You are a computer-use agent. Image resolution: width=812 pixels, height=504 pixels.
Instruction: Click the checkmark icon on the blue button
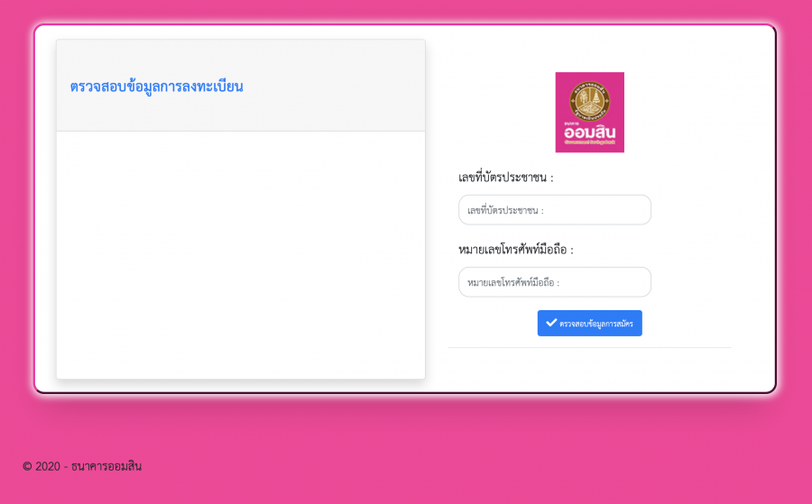click(551, 323)
